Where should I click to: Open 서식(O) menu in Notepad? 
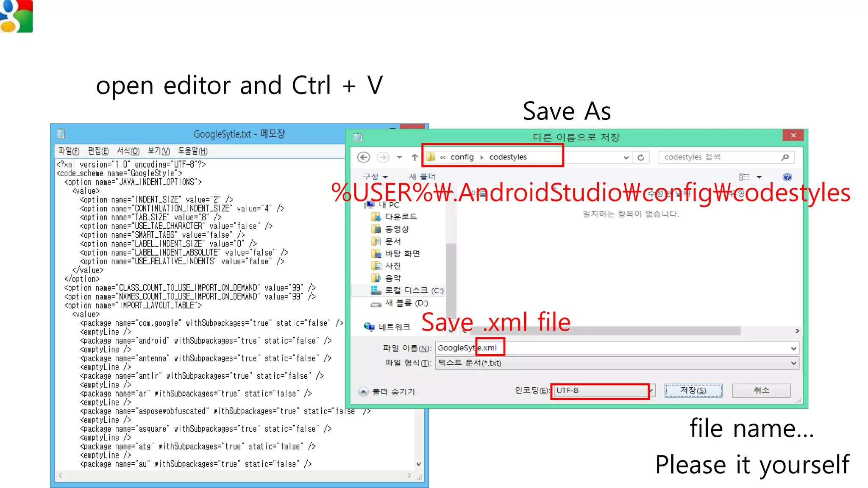pos(128,151)
